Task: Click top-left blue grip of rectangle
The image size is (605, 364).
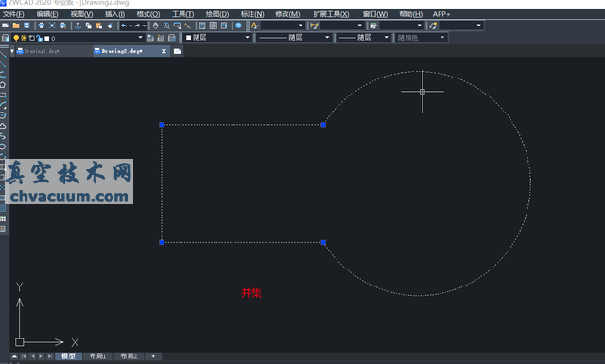Action: click(162, 125)
